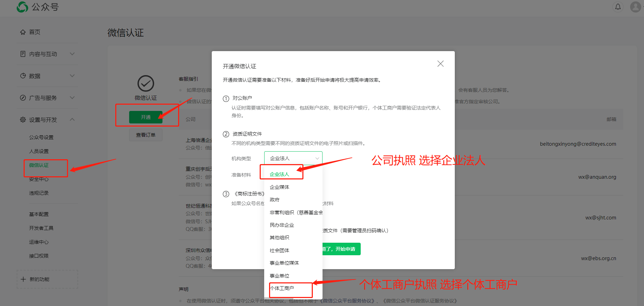The width and height of the screenshot is (644, 306).
Task: Open the 机构类型 dropdown box
Action: pyautogui.click(x=293, y=158)
